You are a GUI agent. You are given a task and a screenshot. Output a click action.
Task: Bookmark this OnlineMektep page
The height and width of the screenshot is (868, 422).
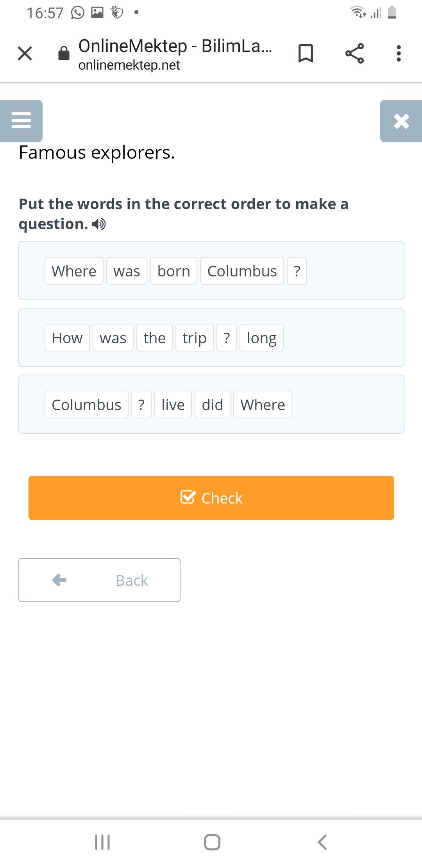(x=306, y=54)
